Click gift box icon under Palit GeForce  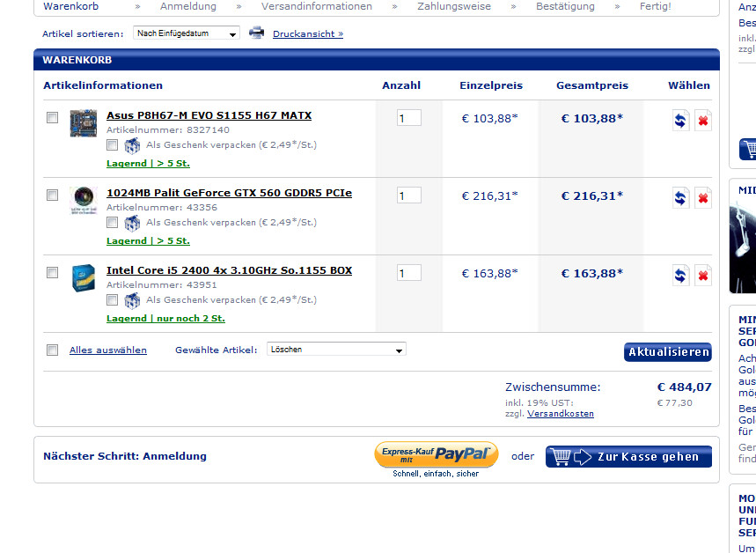[132, 223]
